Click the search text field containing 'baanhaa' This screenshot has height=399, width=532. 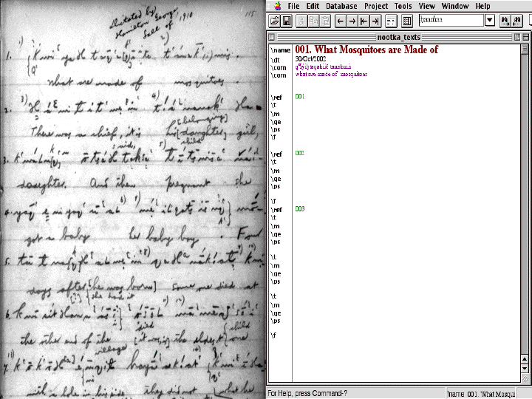click(451, 20)
